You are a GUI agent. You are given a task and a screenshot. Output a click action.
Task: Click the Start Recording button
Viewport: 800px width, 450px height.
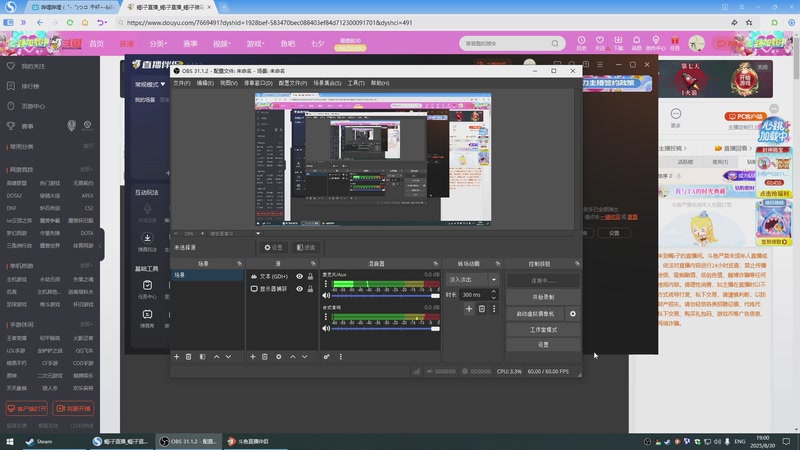[543, 297]
